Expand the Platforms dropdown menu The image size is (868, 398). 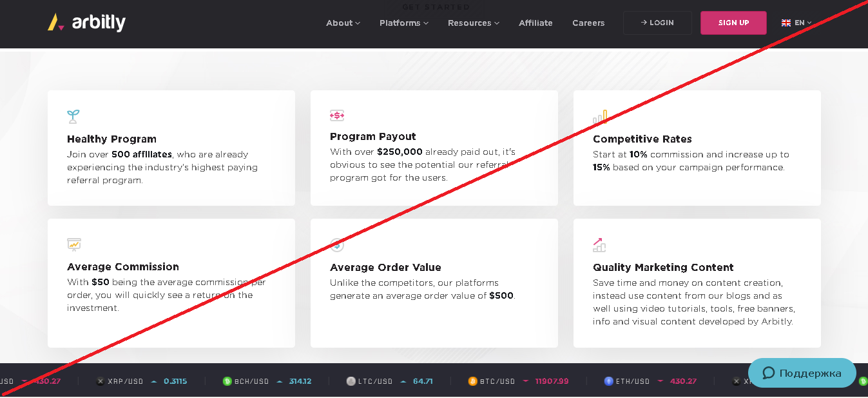pyautogui.click(x=403, y=23)
